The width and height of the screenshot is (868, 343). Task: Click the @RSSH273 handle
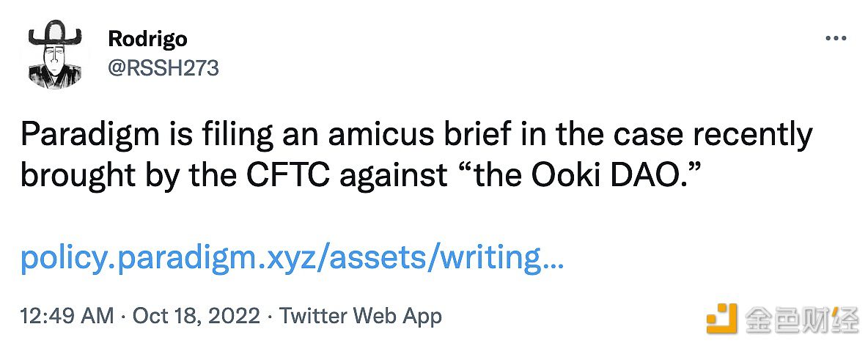tap(163, 68)
